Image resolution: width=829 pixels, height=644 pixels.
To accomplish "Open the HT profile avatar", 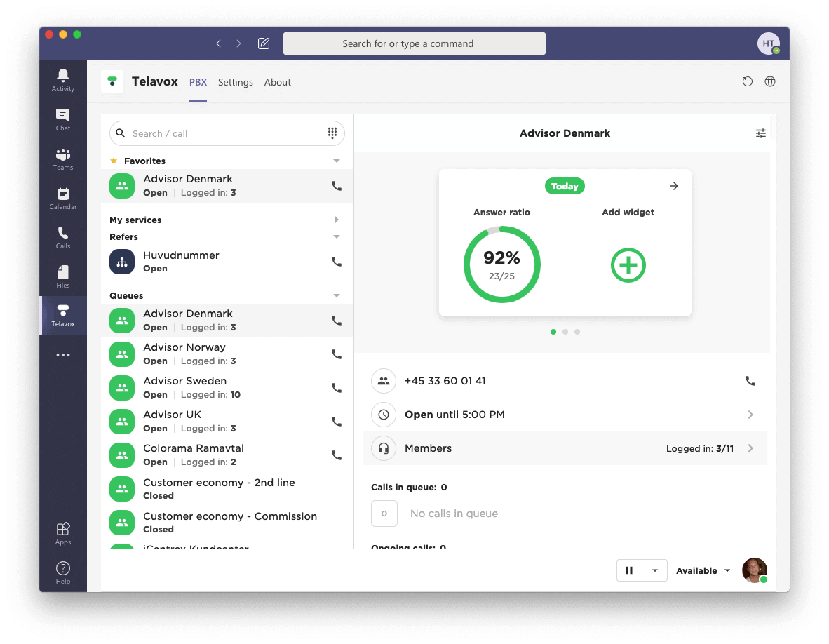I will tap(768, 43).
